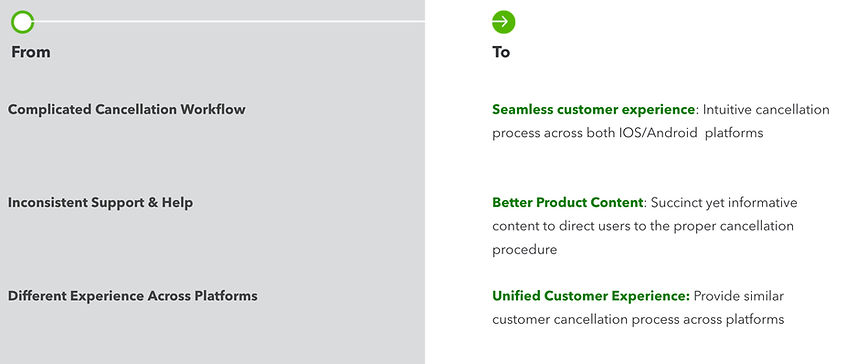Click Complicated Cancellation Workflow text
This screenshot has width=845, height=364.
tap(127, 109)
